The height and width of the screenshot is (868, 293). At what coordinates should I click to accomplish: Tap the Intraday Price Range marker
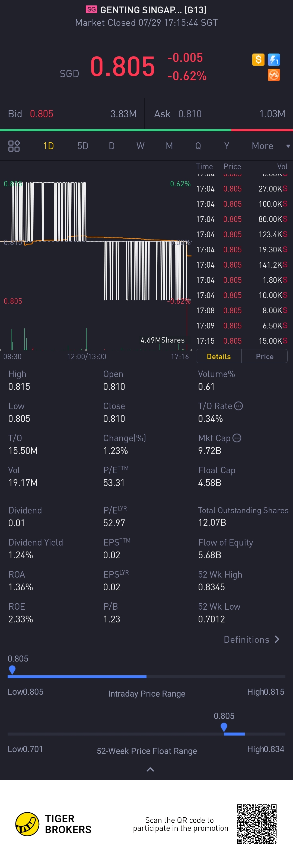pos(12,669)
